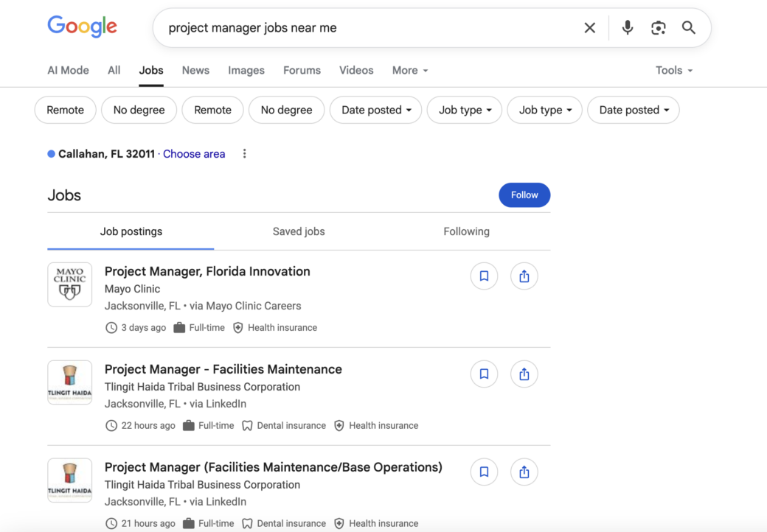Toggle the second Remote filter chip
The height and width of the screenshot is (532, 767).
click(213, 110)
